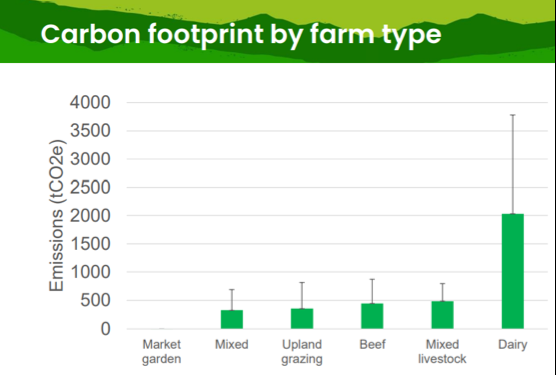Click the Emissions (tCO2e) axis title
Viewport: 556px width, 375px height.
56,216
